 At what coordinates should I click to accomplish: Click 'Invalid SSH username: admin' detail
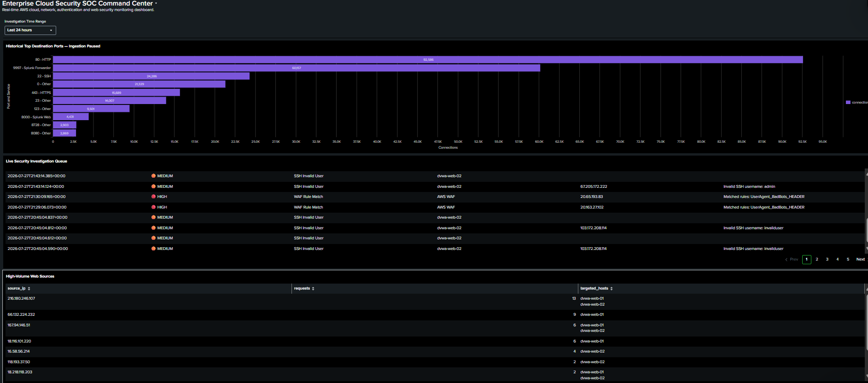click(749, 186)
